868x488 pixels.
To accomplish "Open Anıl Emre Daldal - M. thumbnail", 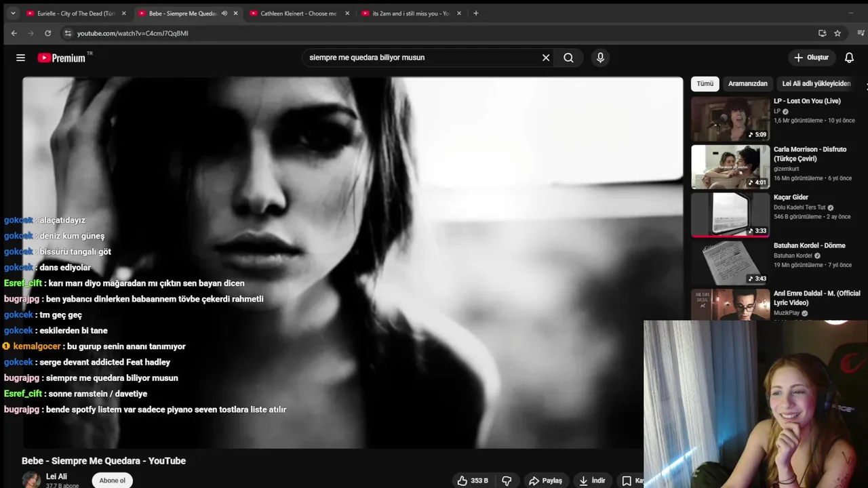I will (730, 304).
